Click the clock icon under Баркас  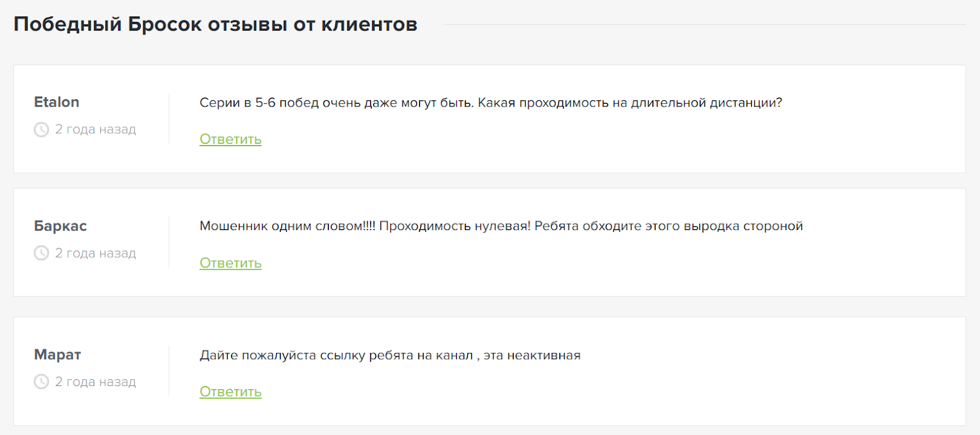(x=41, y=253)
